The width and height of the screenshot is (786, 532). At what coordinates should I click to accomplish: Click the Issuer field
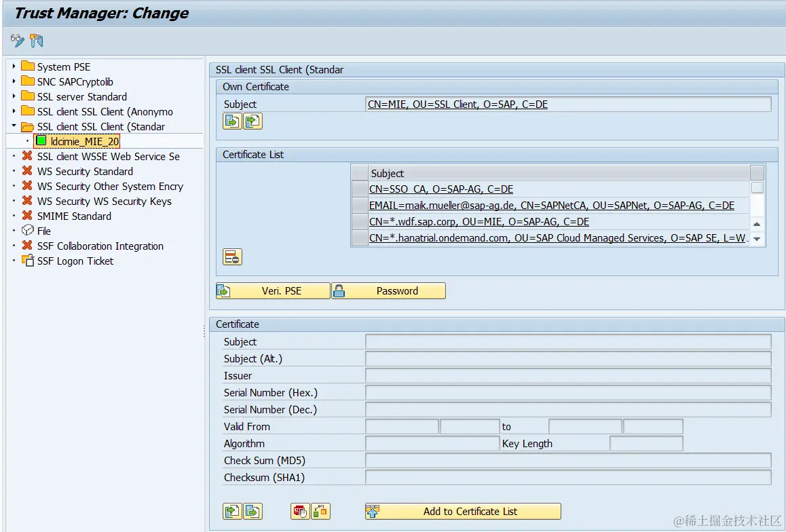click(x=568, y=376)
